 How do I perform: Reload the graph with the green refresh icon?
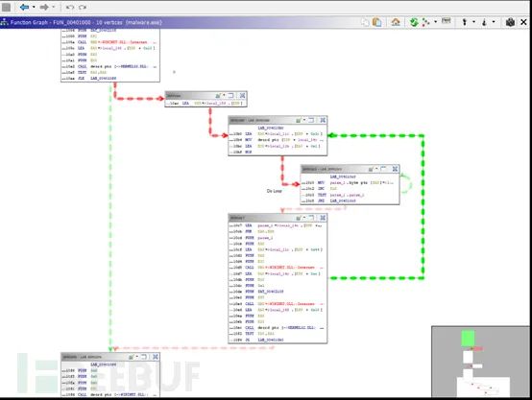(414, 22)
